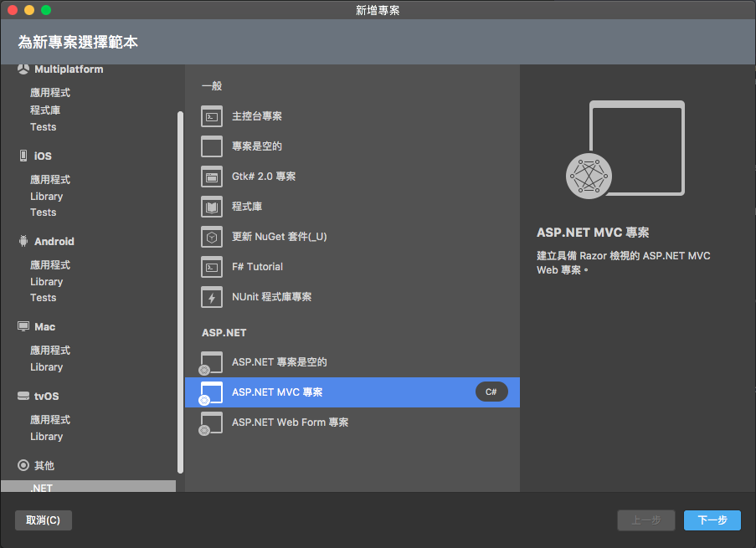Click the iOS phone icon

click(23, 156)
